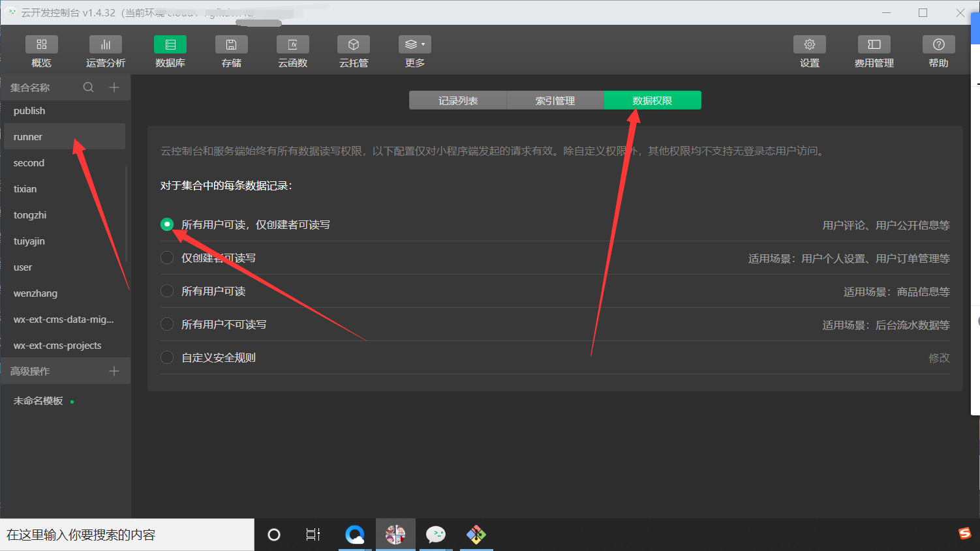Select 所有用户可读，仅创建者可读写 radio option
Viewport: 980px width, 551px height.
click(167, 224)
